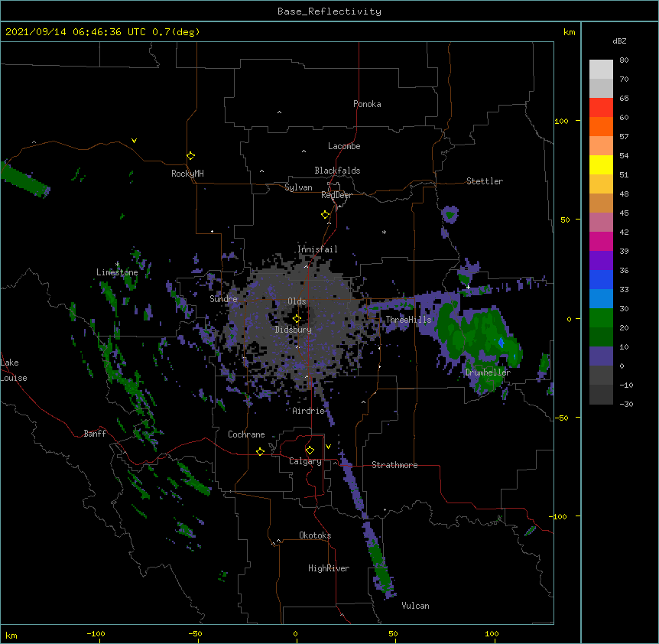Select the bright green 20-30 dBZ legend color
This screenshot has height=644, width=659.
click(601, 318)
